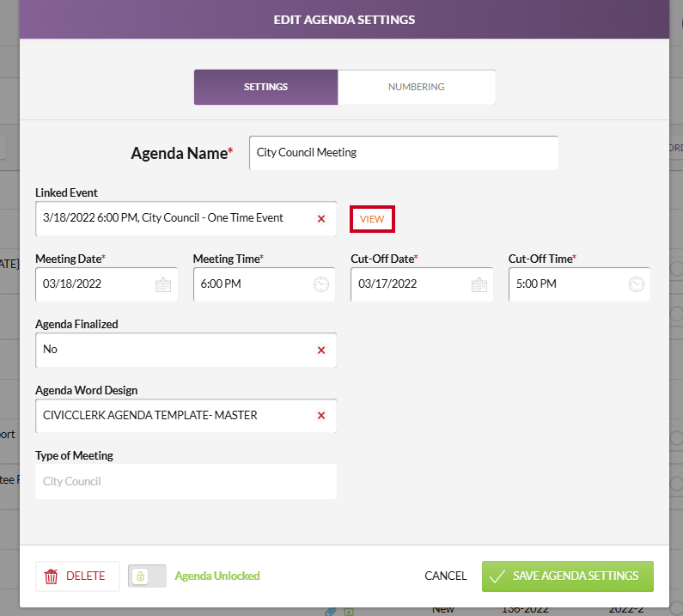Clear the Agenda Finalized value

[x=321, y=351]
